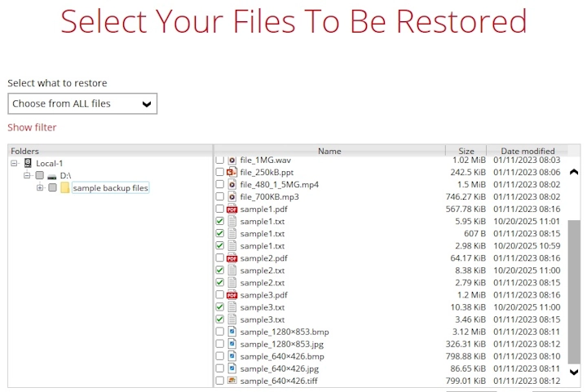This screenshot has width=587, height=392.
Task: Uncheck the 10.38 KiB sample3.txt
Action: [220, 307]
